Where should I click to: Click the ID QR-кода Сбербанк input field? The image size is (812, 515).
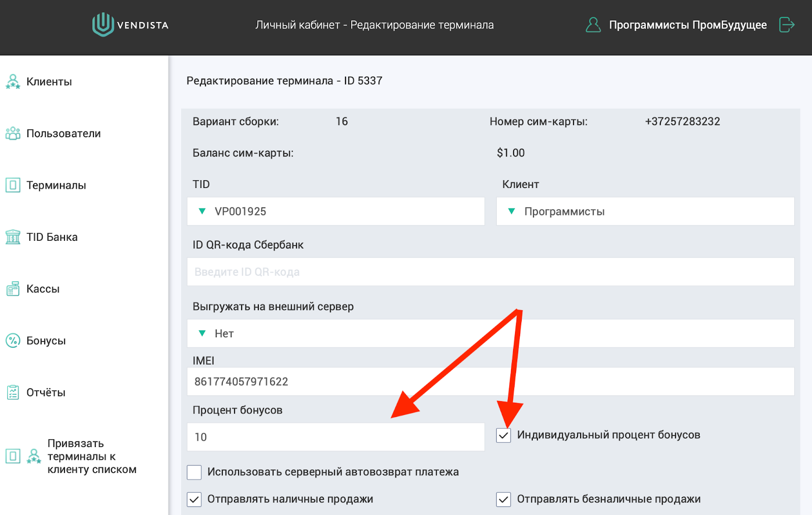[x=490, y=272]
